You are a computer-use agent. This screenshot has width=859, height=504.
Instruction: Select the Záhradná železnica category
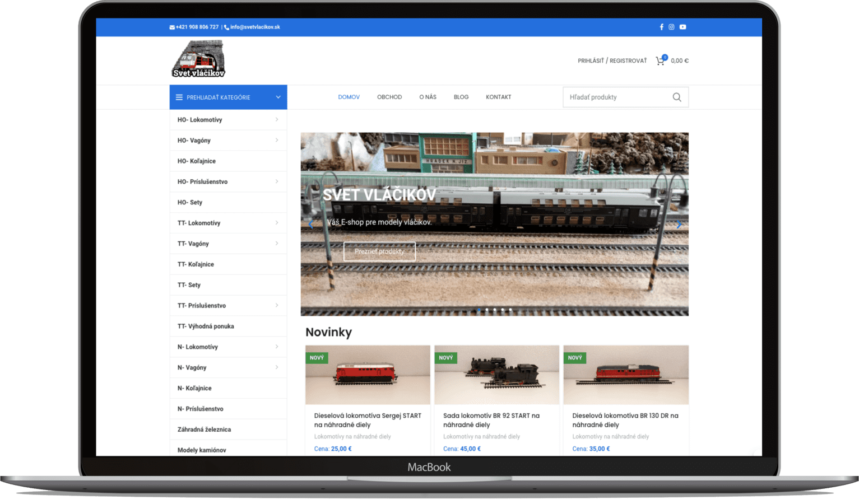pyautogui.click(x=228, y=430)
